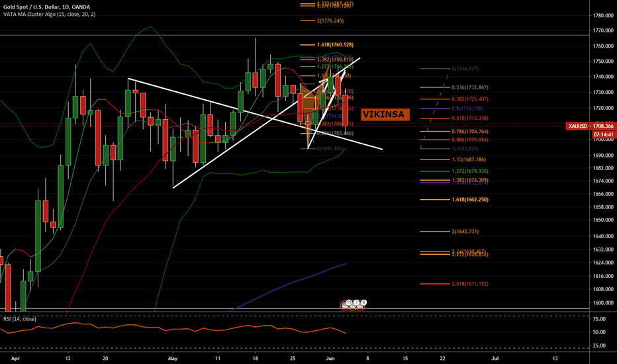Select the 0(1693.956) Fibonacci base label

click(330, 149)
